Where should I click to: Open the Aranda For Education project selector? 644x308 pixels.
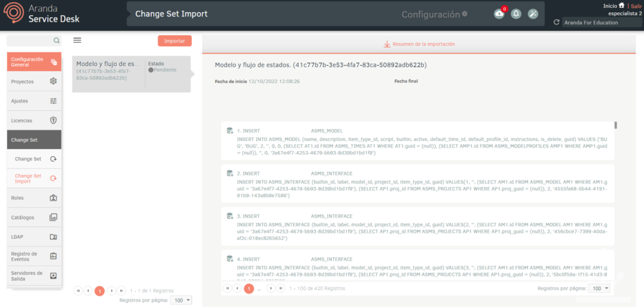(x=602, y=23)
